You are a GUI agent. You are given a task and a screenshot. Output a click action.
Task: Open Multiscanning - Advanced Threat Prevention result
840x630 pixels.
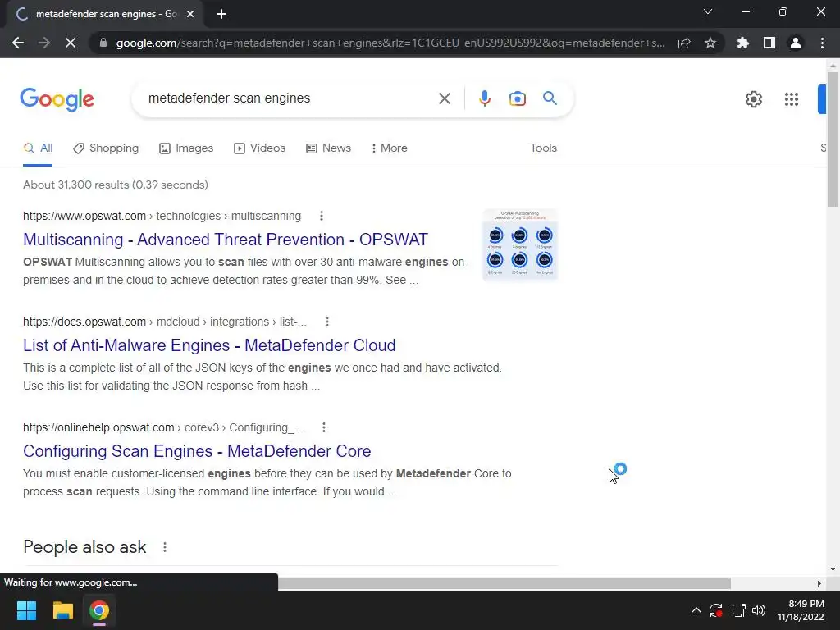[226, 240]
